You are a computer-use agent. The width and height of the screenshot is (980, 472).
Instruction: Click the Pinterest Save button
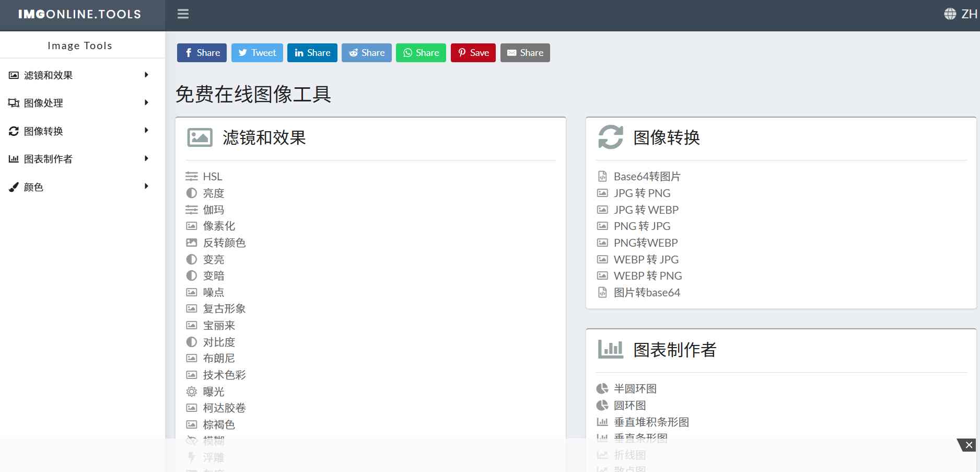coord(473,52)
